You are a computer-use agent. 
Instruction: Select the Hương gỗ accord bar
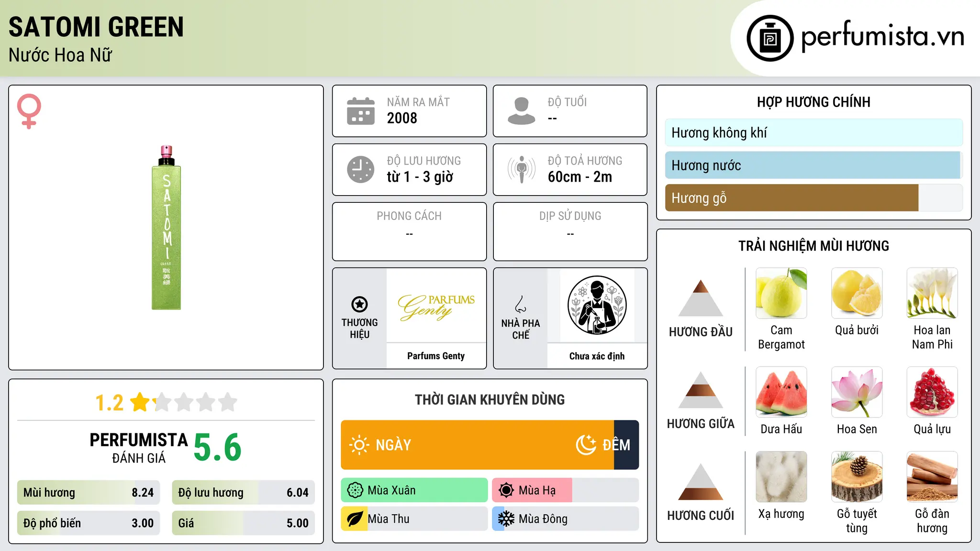point(813,198)
